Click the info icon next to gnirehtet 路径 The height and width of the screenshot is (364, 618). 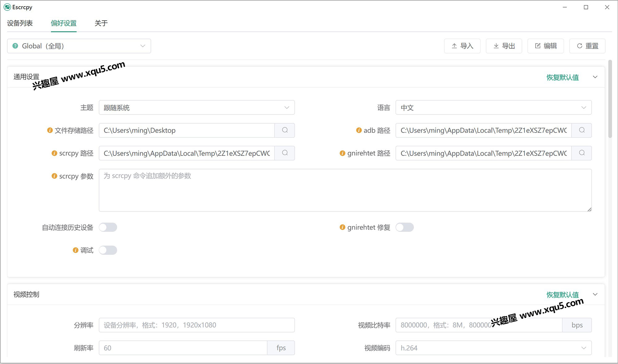[342, 153]
